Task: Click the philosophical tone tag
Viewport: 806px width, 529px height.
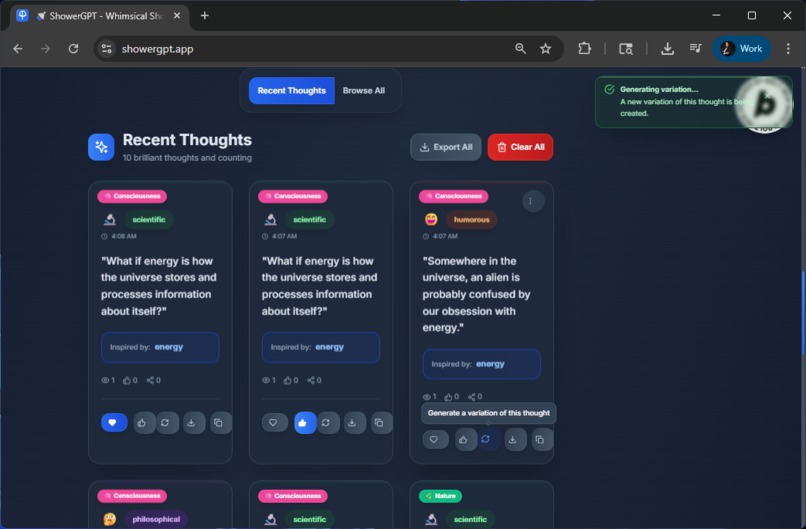Action: click(156, 519)
